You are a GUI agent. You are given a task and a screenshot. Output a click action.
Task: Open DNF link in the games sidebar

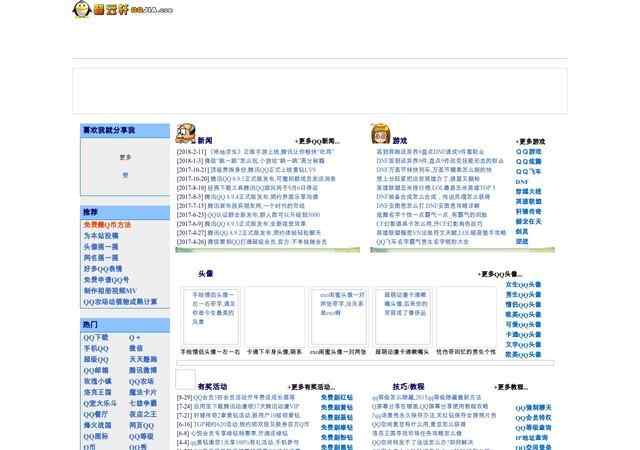pos(521,181)
